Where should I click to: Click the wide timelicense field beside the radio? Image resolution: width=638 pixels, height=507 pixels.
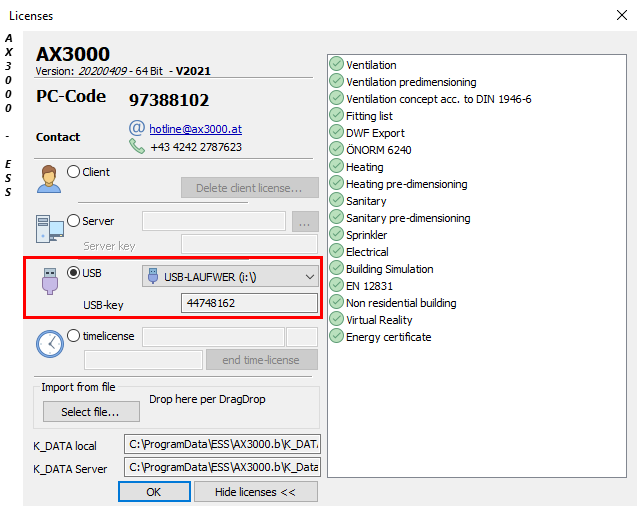[213, 337]
